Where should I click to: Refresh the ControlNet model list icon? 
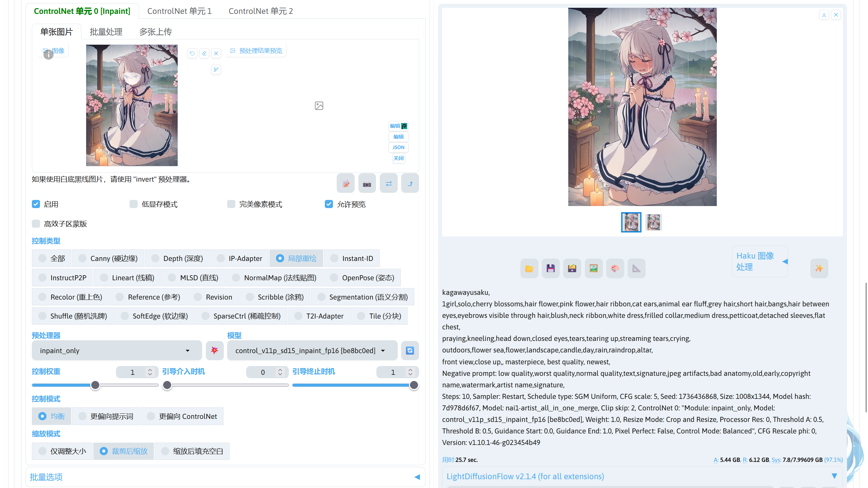pos(410,350)
